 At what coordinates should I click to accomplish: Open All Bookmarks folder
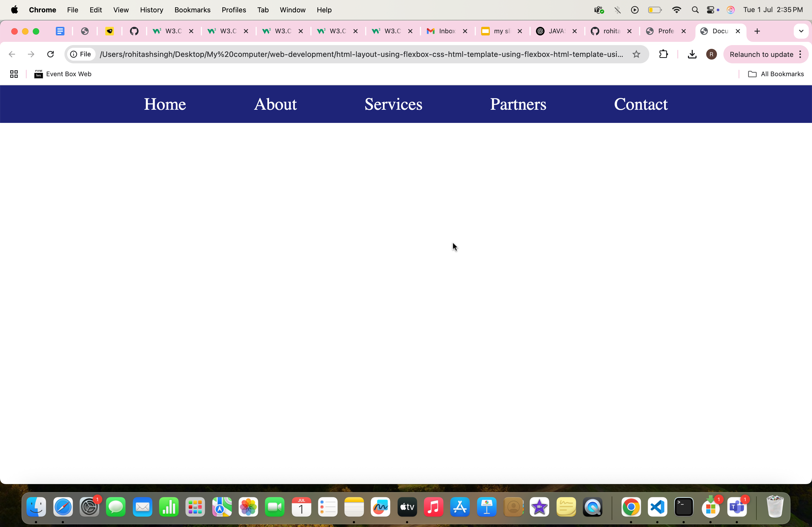[776, 74]
